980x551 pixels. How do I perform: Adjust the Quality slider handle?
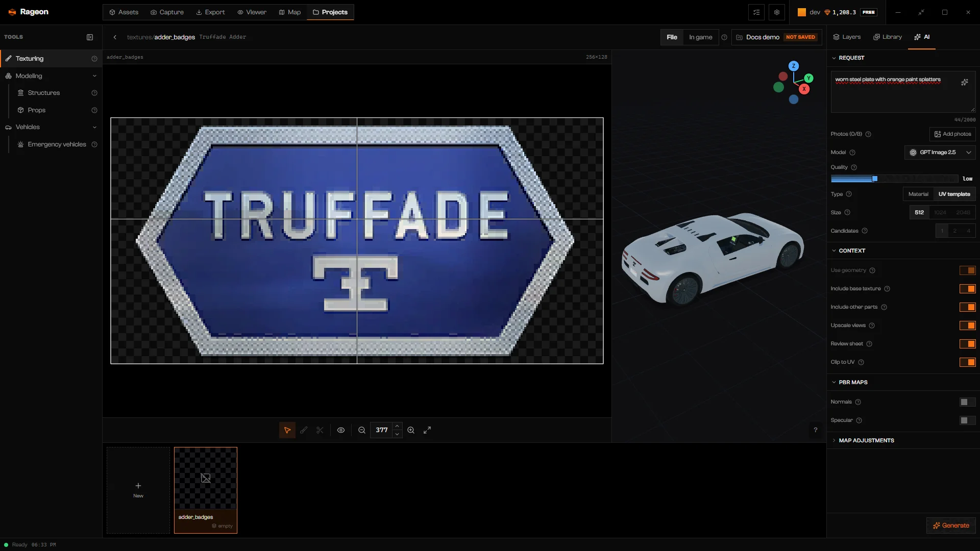(875, 179)
